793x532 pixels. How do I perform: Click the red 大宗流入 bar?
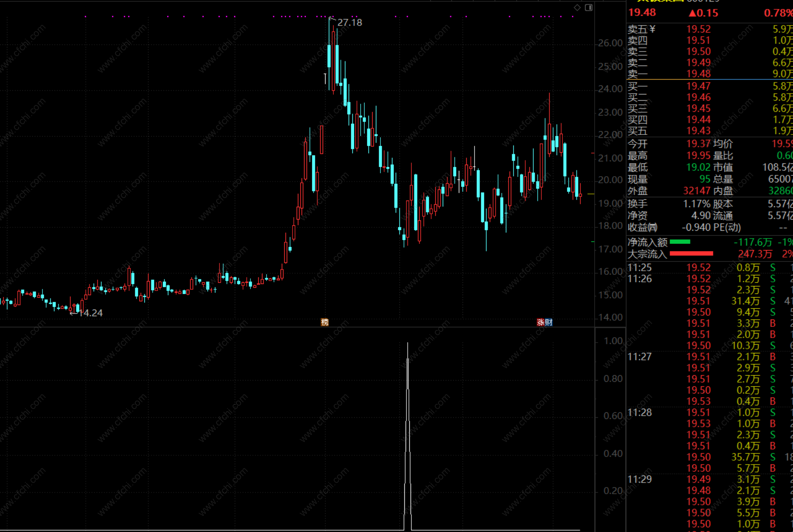pyautogui.click(x=691, y=253)
